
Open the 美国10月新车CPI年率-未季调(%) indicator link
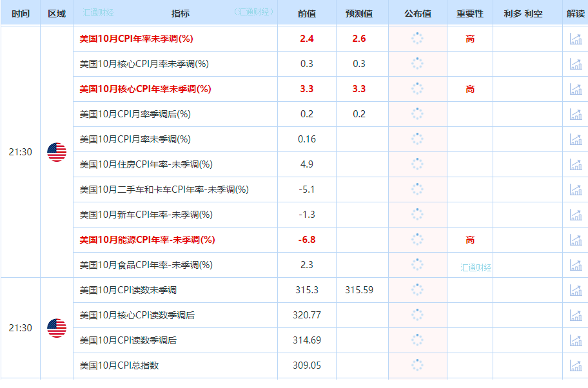coord(146,215)
